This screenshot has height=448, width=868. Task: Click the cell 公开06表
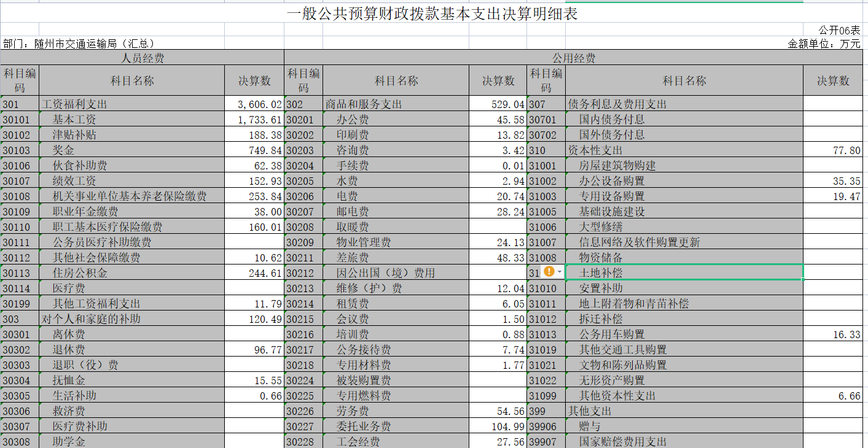[839, 30]
